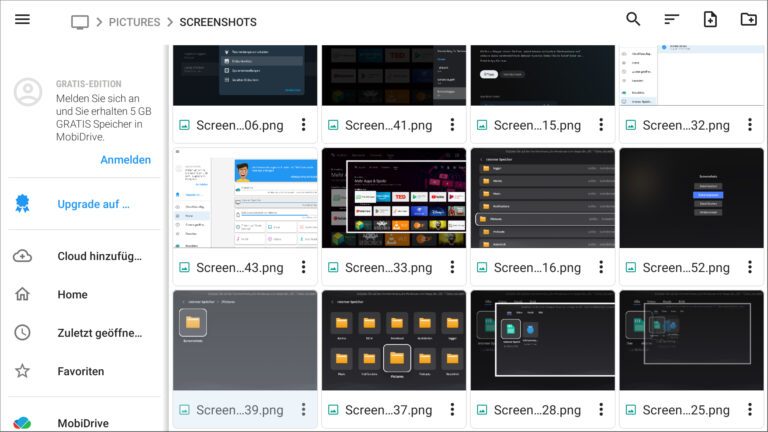Click image file icon beside Screen...39.png

click(x=185, y=410)
